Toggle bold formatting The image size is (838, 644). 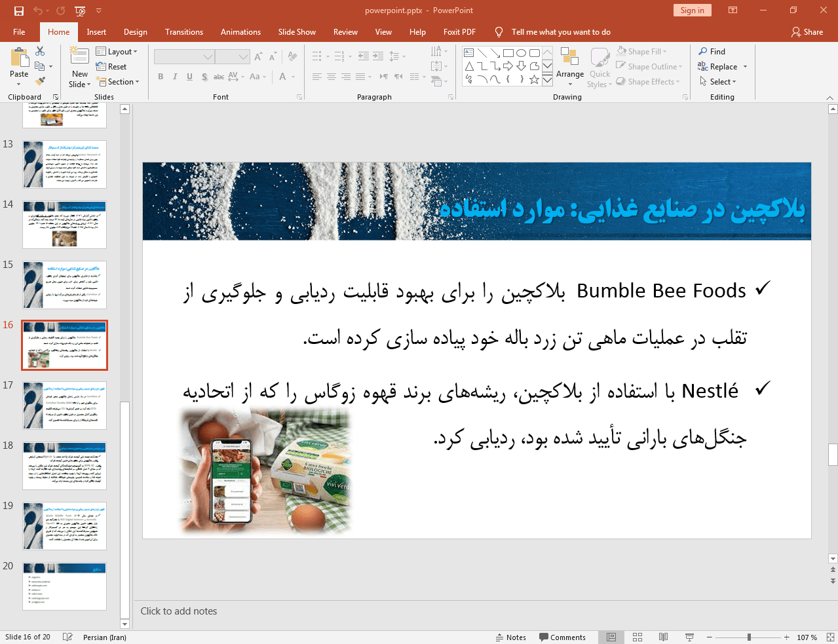pos(161,77)
